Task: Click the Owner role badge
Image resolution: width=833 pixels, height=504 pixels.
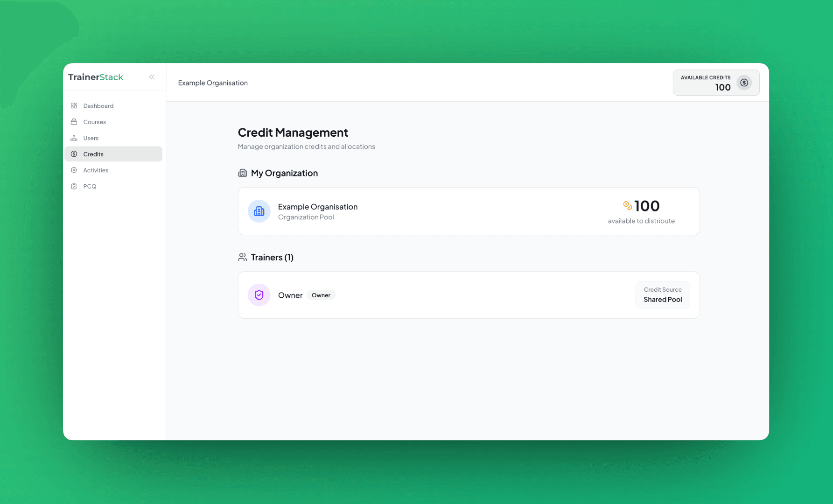Action: coord(321,295)
